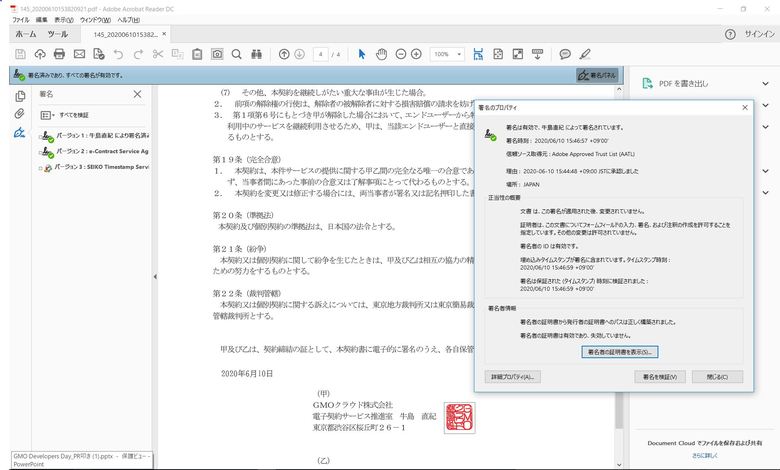This screenshot has height=470, width=780.
Task: Click すべてを検証 in signature panel
Action: pos(74,115)
